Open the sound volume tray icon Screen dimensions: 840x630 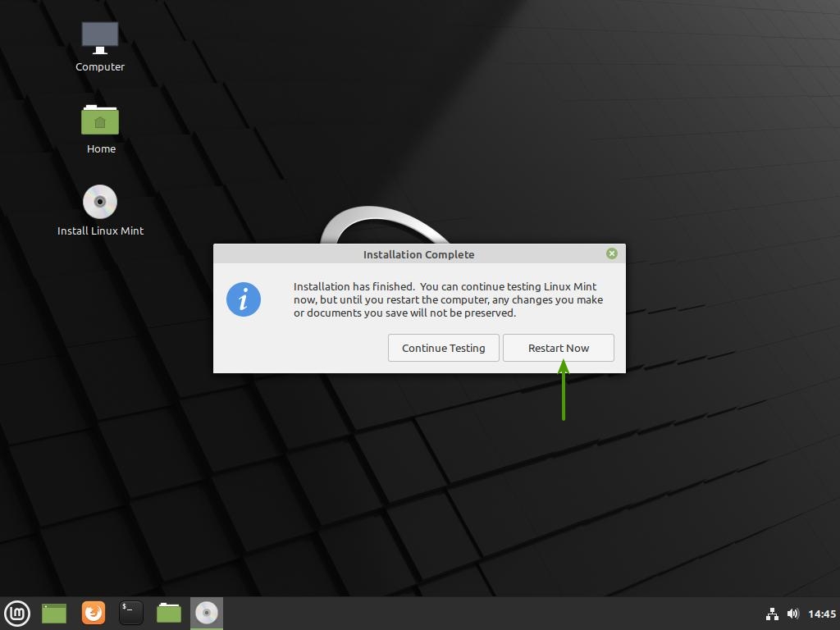pyautogui.click(x=792, y=614)
